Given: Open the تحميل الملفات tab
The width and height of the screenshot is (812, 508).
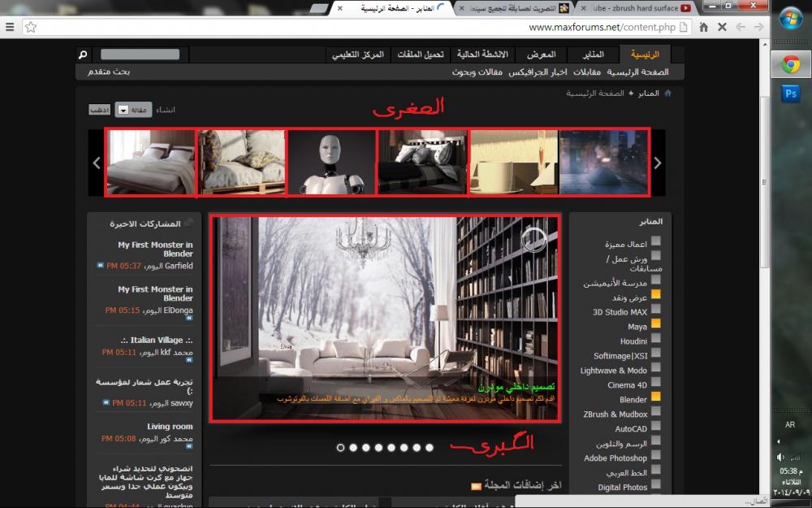Looking at the screenshot, I should pos(421,54).
